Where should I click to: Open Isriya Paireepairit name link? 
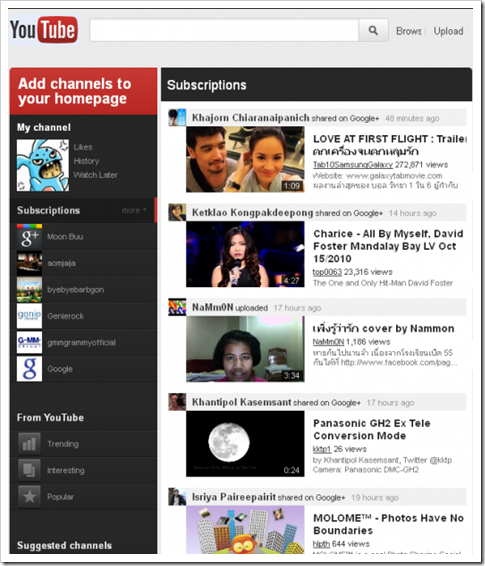point(234,497)
